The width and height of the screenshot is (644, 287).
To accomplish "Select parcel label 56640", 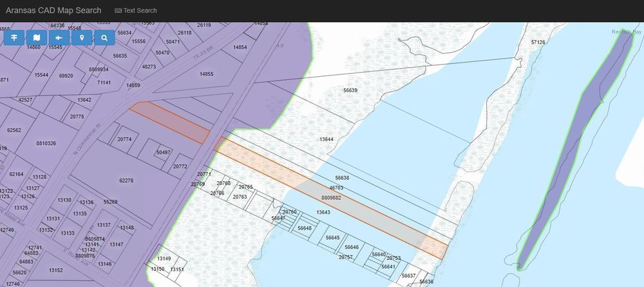I will (x=379, y=255).
